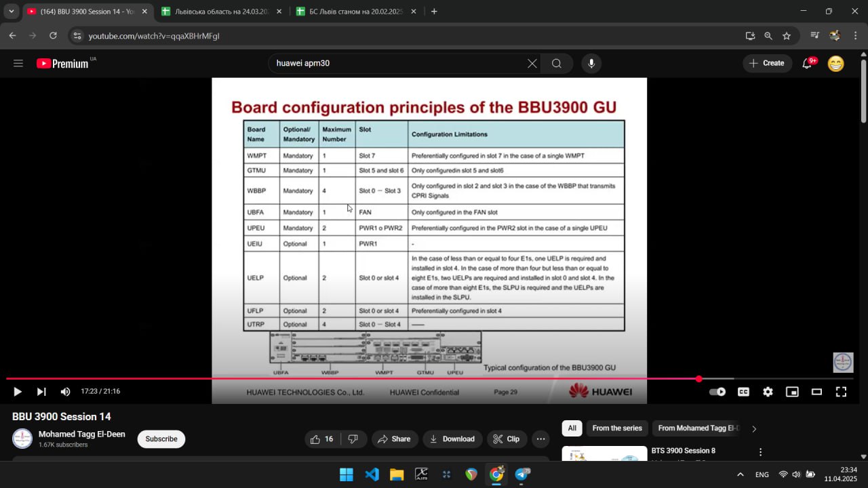Clear the search box text
Viewport: 868px width, 488px height.
[532, 63]
